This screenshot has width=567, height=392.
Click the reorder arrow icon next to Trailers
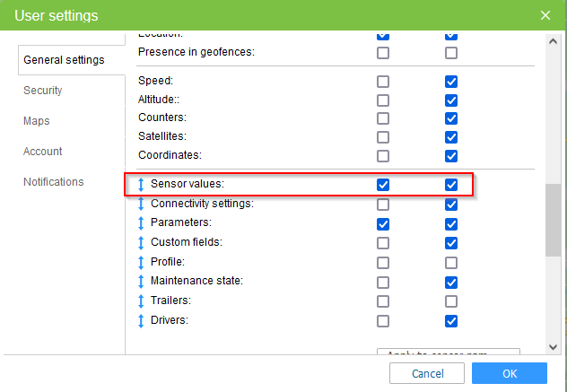pyautogui.click(x=141, y=301)
